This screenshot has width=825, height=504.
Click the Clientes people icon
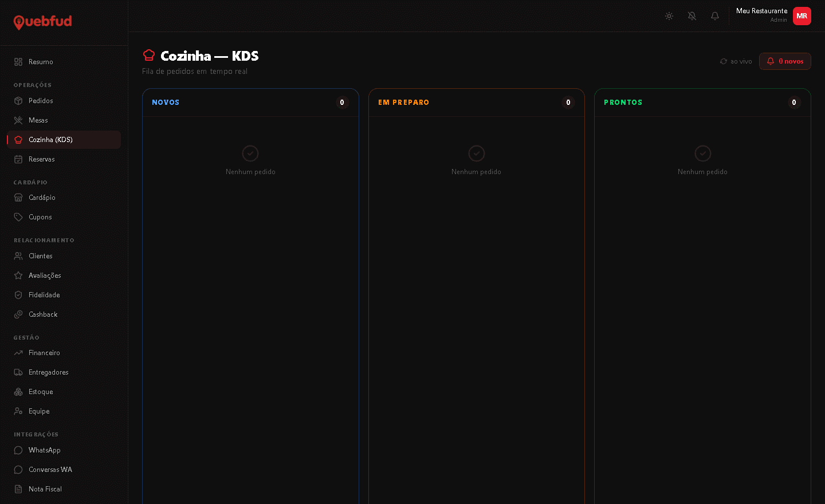18,256
